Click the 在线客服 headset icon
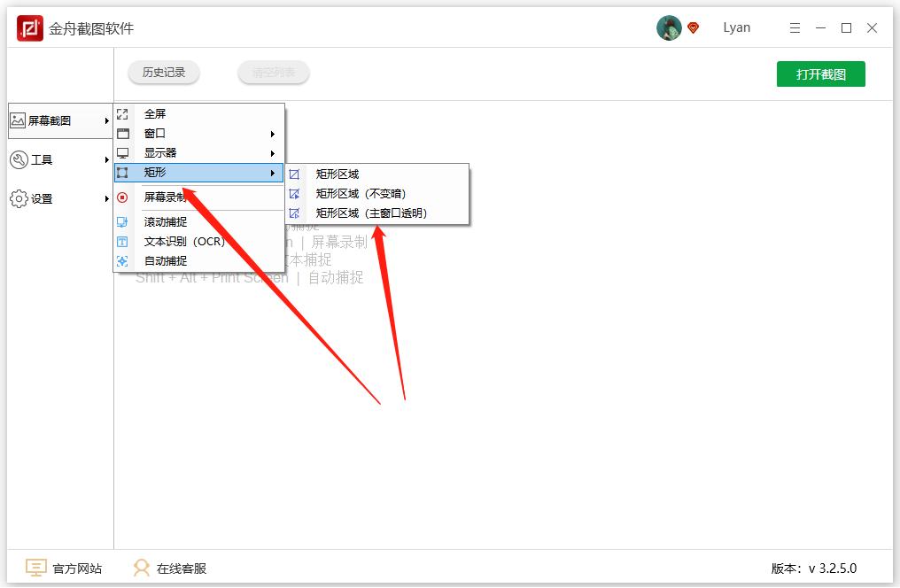This screenshot has width=900, height=588. 142,568
